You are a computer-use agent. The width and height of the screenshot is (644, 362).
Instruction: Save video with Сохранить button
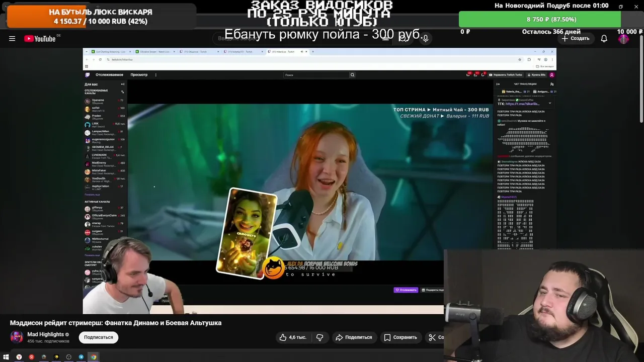pos(400,337)
